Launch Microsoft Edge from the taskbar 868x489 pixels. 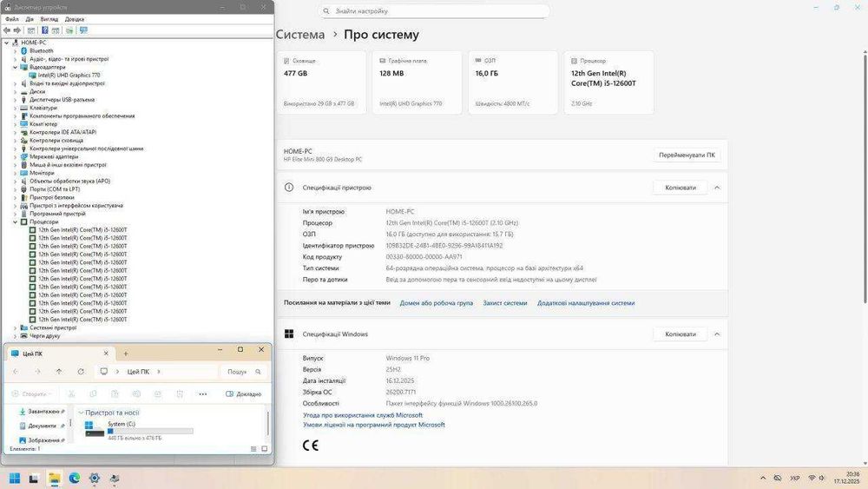[74, 478]
